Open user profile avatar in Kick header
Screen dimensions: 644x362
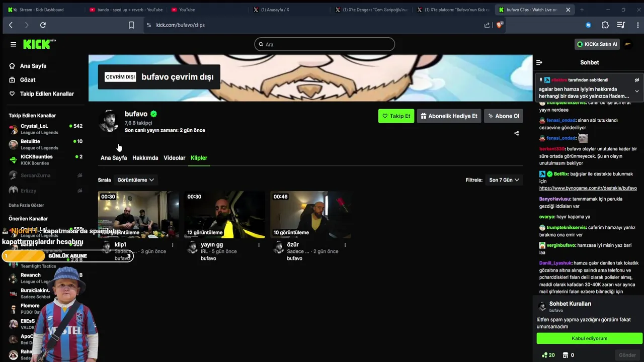click(x=628, y=44)
